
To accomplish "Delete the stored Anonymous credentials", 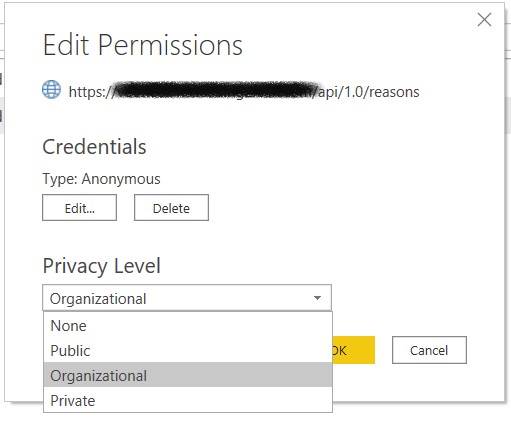I will click(x=171, y=208).
